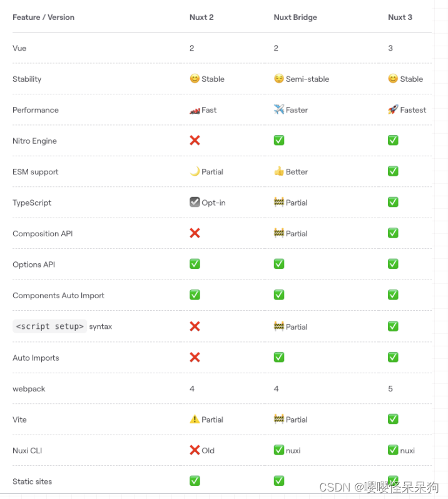Image resolution: width=448 pixels, height=499 pixels.
Task: Click the Nuxt 3 Composition API green check
Action: [x=393, y=233]
